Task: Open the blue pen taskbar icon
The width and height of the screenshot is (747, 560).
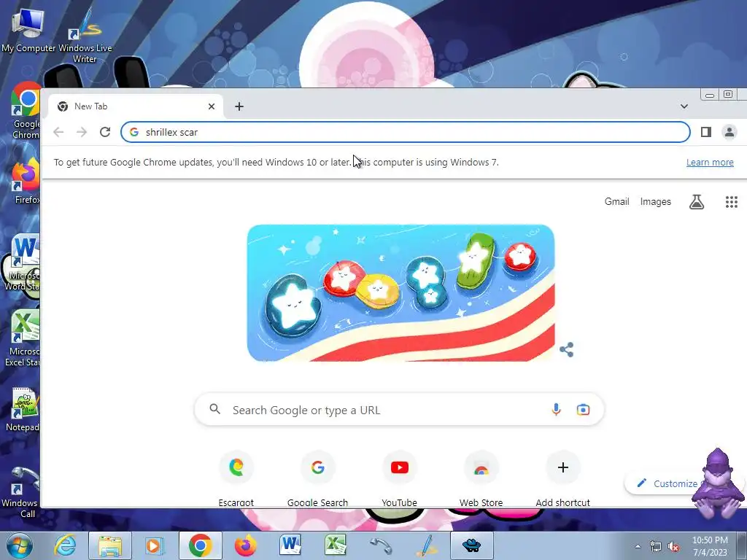Action: tap(425, 545)
